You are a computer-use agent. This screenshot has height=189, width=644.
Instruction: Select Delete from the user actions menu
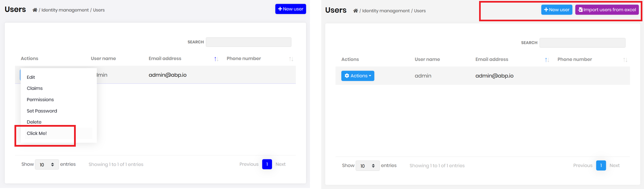pyautogui.click(x=34, y=122)
